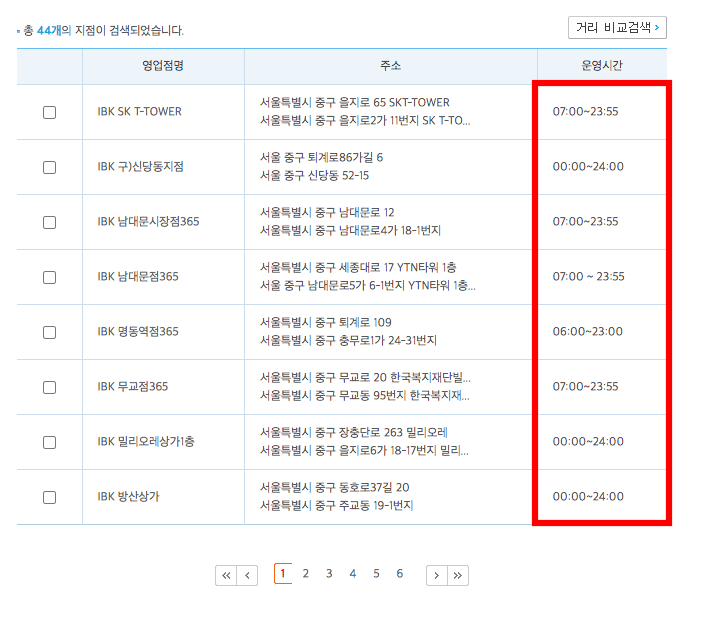Click hours 06:00~23:00 for 명동역점365

[588, 332]
